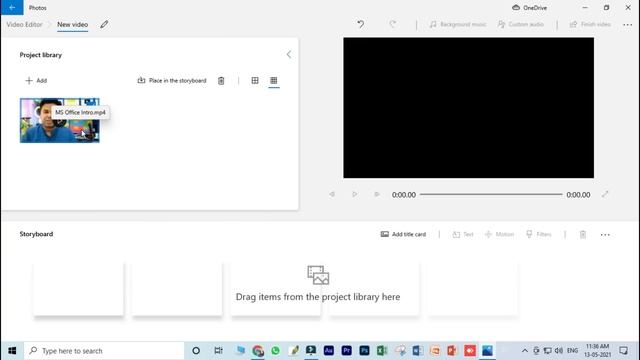Open Task View on taskbar
640x360 pixels.
click(218, 351)
